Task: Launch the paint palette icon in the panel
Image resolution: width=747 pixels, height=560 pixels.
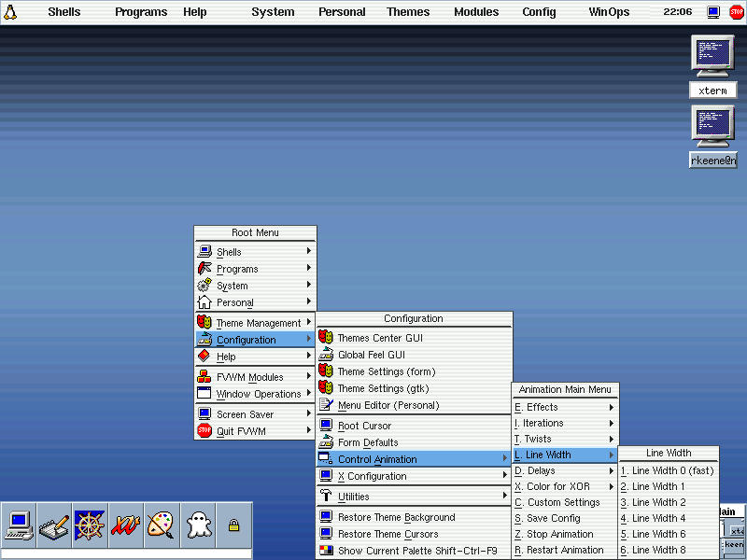Action: (x=161, y=525)
